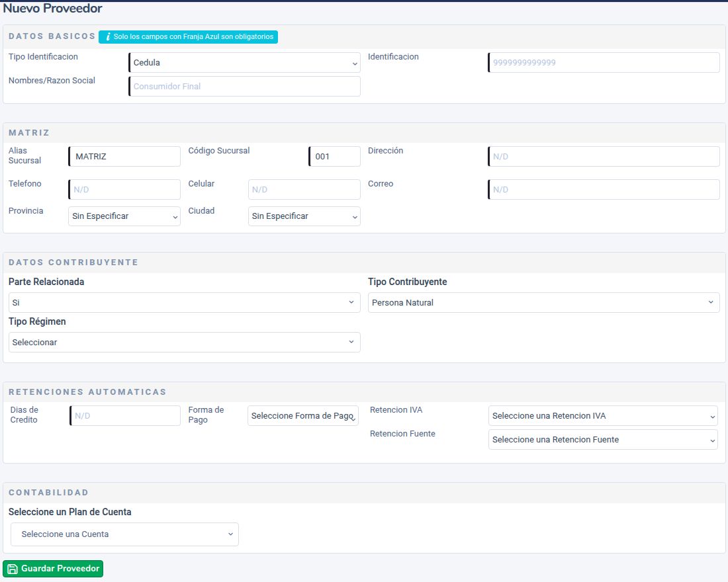Expand the Parte Relacionada dropdown

(185, 303)
